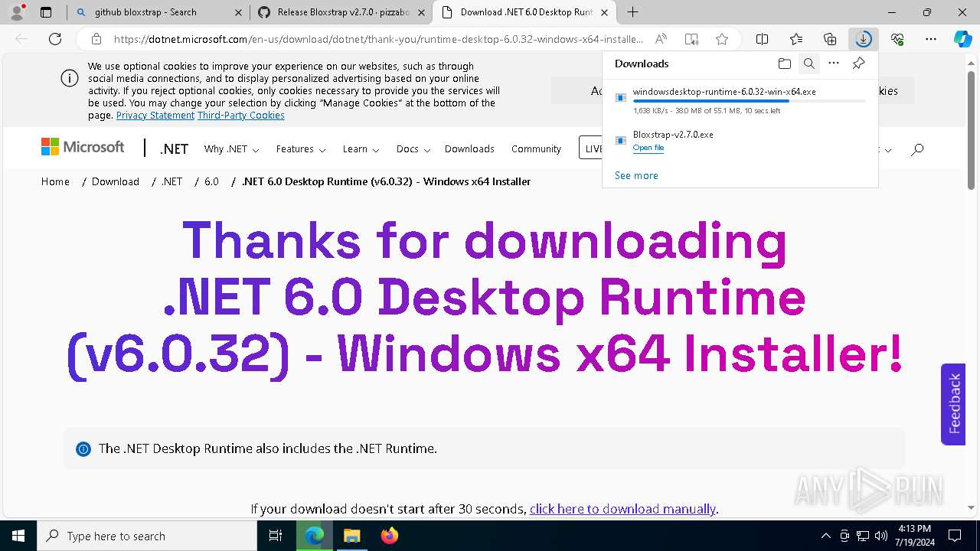This screenshot has width=980, height=551.
Task: Click the site search magnifier on .NET header
Action: point(917,149)
